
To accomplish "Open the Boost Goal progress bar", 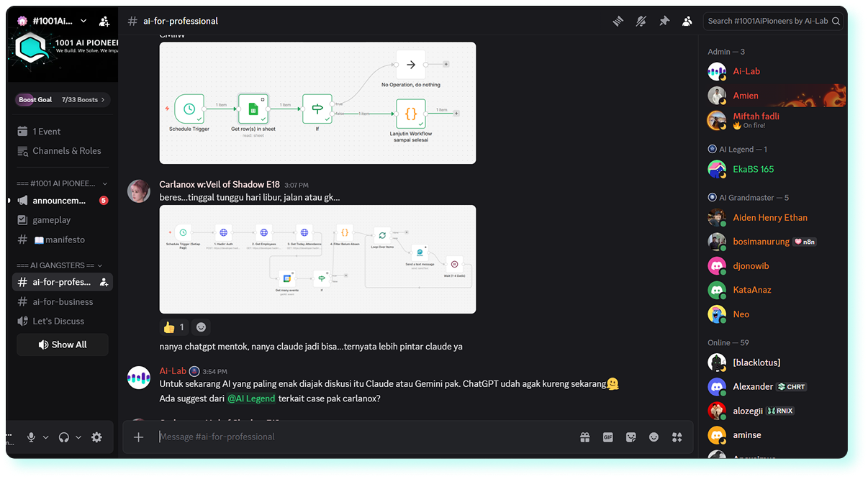I will pos(62,100).
